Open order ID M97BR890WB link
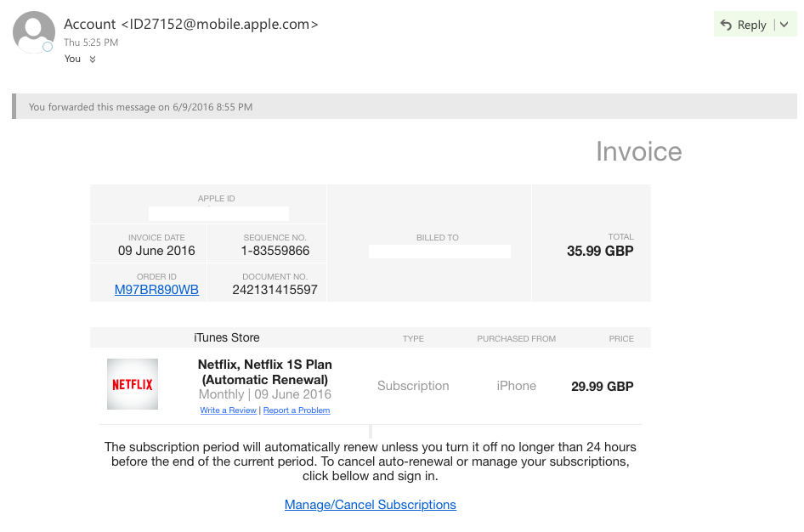Screen dimensions: 804x532 coord(156,290)
